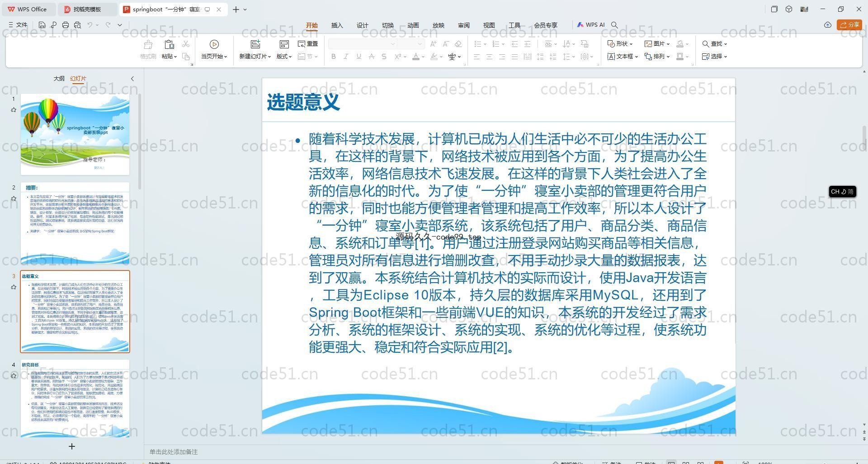
Task: Click the Redo arrow icon
Action: click(x=108, y=25)
